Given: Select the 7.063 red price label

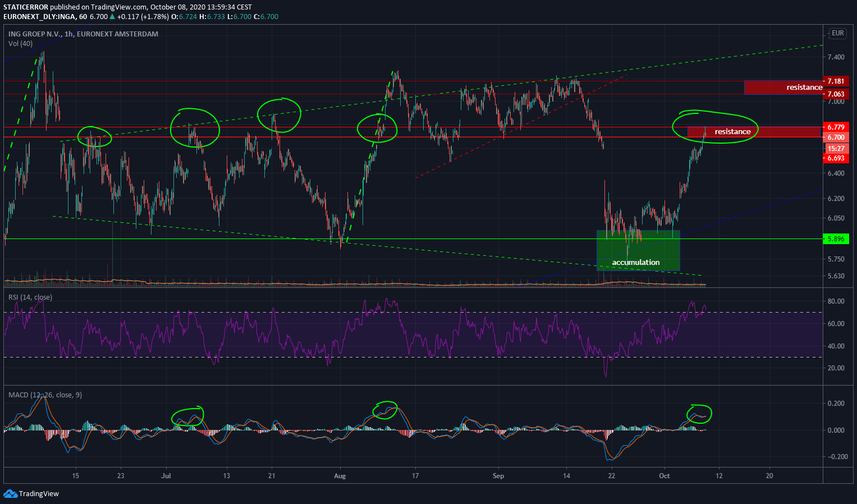Looking at the screenshot, I should tap(836, 94).
